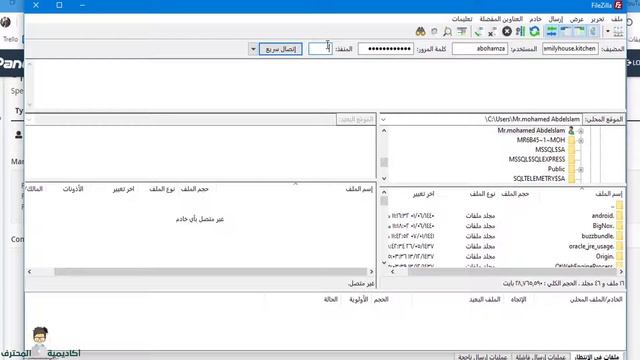This screenshot has width=640, height=360.
Task: Toggle the remote directory tree display
Action: [x=566, y=31]
